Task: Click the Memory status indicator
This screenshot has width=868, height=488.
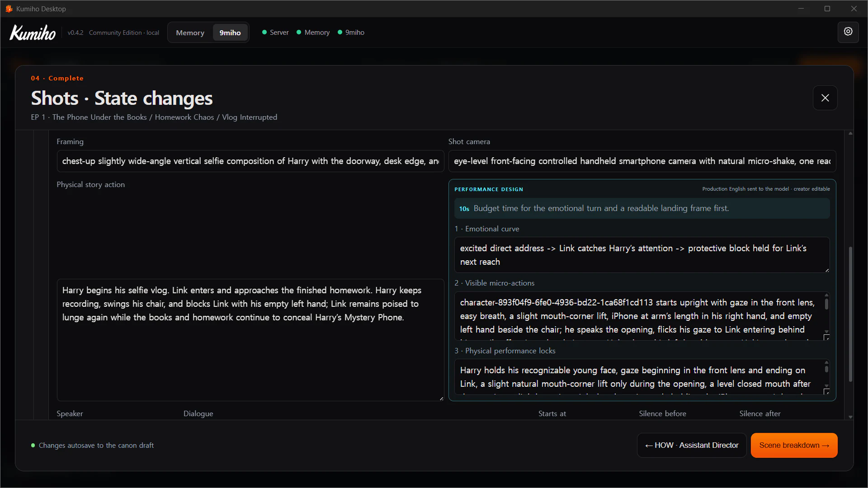Action: pyautogui.click(x=313, y=33)
